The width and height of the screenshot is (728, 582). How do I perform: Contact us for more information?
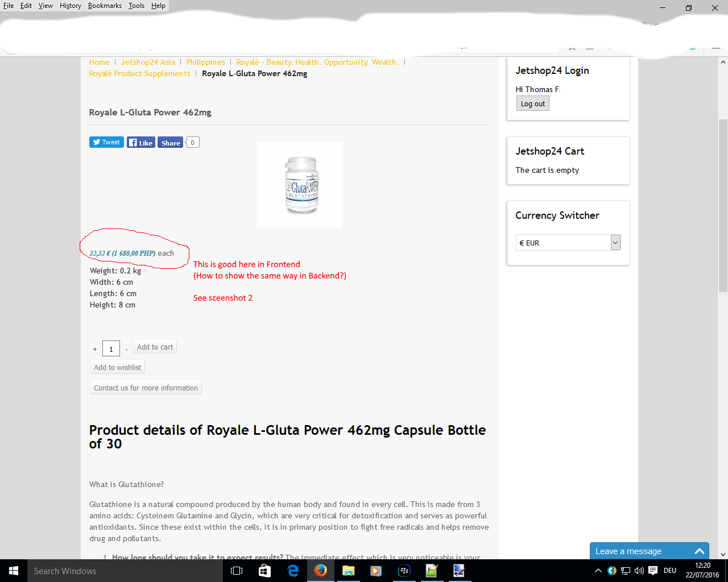pos(146,388)
